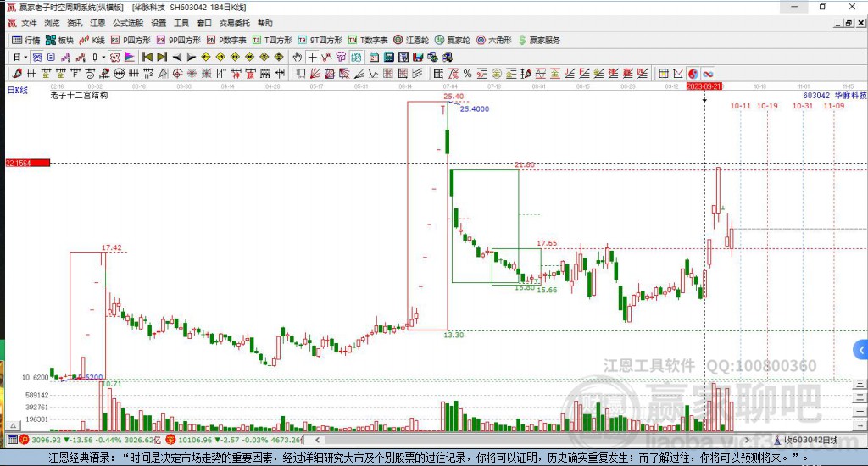Select the hand pan tool
868x466 pixels.
point(298,57)
